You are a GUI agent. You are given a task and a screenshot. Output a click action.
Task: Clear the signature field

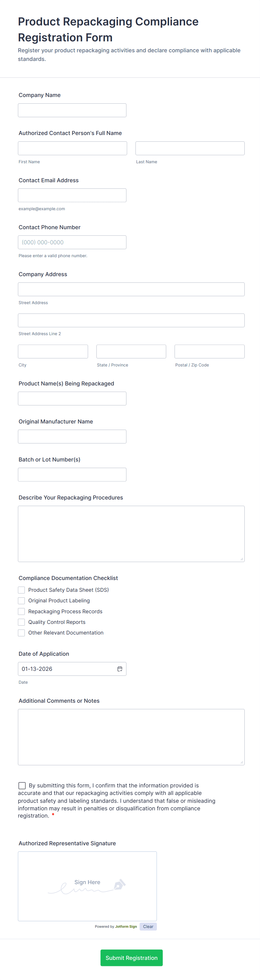(x=148, y=926)
